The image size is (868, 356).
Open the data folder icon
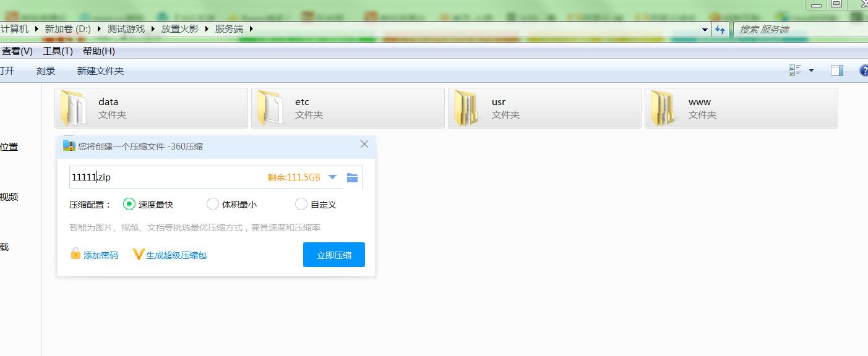point(73,108)
